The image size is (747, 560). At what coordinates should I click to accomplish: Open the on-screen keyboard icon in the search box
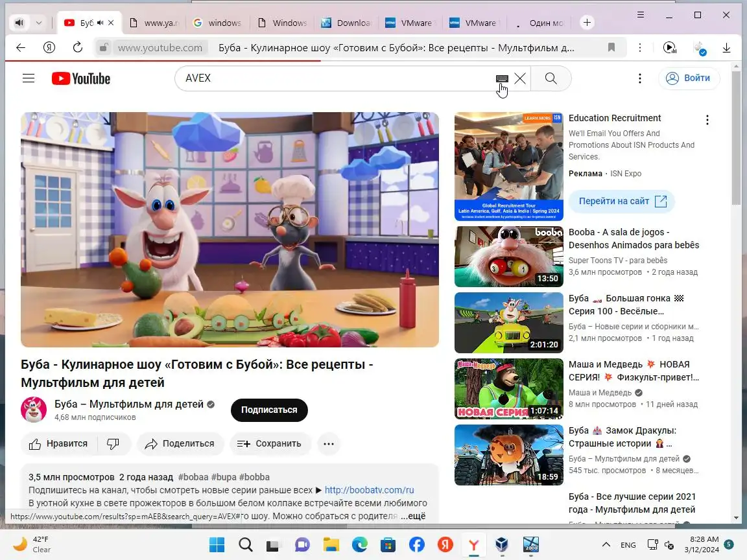[502, 78]
